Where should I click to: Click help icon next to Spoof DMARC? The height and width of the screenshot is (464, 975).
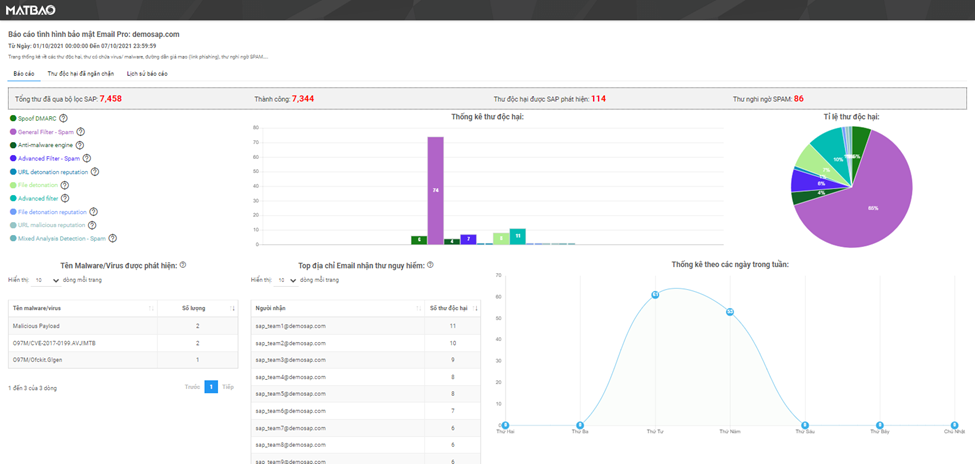(63, 118)
